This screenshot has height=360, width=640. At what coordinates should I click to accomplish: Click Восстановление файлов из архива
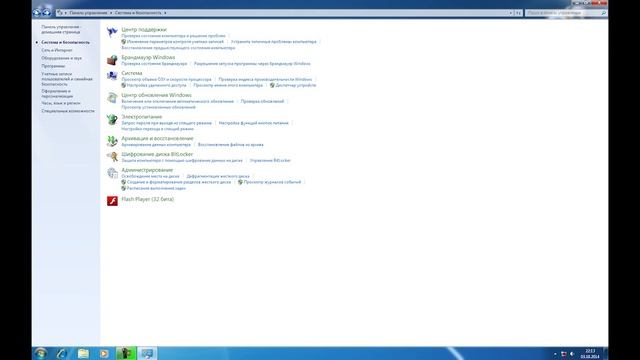(231, 145)
